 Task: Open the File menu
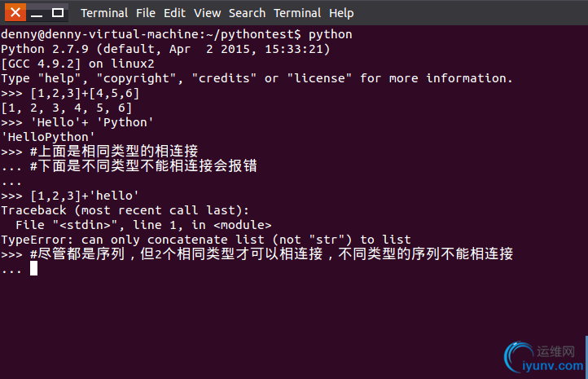coord(146,13)
